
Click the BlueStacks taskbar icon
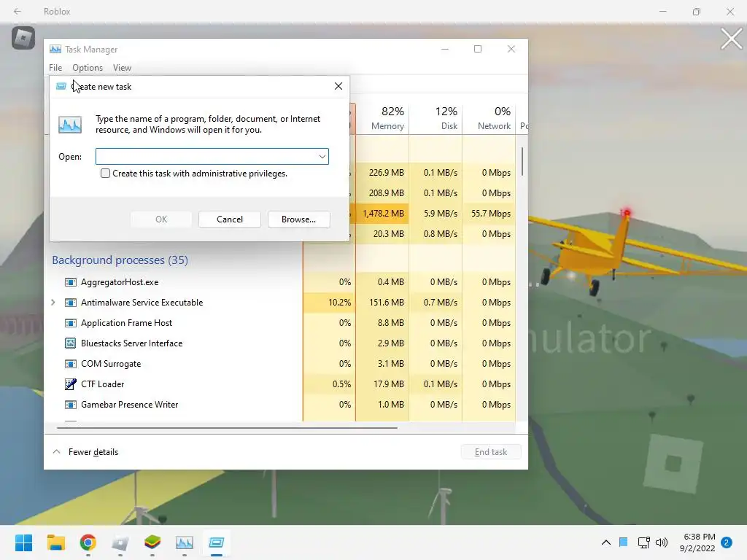pos(152,542)
